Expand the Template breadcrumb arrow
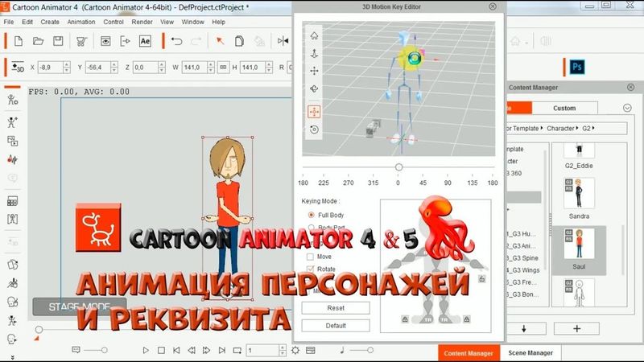The height and width of the screenshot is (362, 644). click(542, 128)
